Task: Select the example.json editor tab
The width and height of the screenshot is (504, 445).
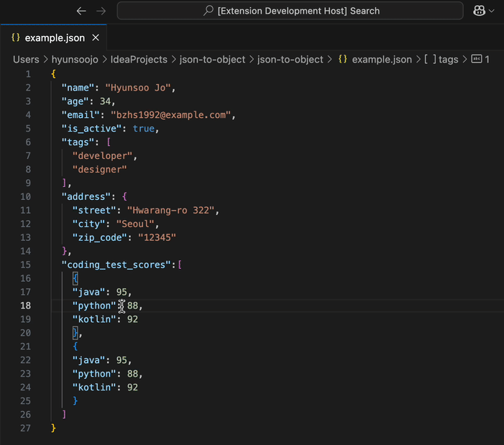Action: click(x=54, y=38)
